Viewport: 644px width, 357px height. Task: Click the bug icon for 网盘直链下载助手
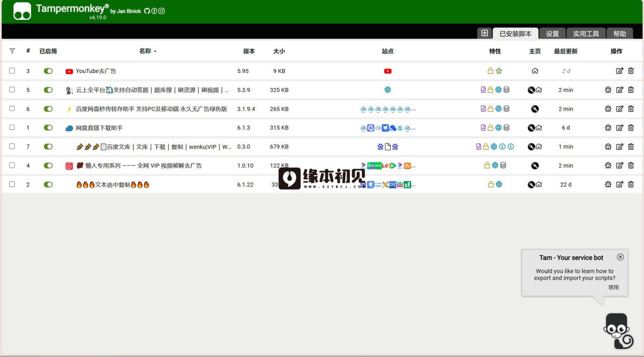point(608,128)
